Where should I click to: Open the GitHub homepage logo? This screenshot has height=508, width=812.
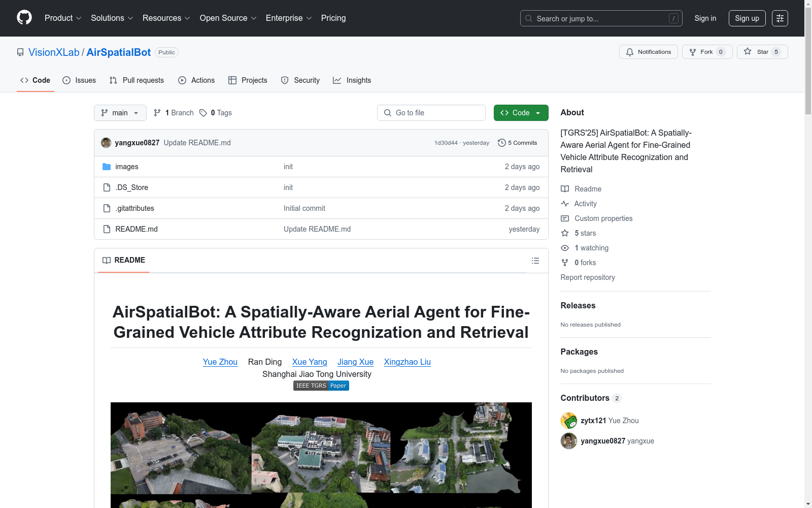(x=24, y=18)
